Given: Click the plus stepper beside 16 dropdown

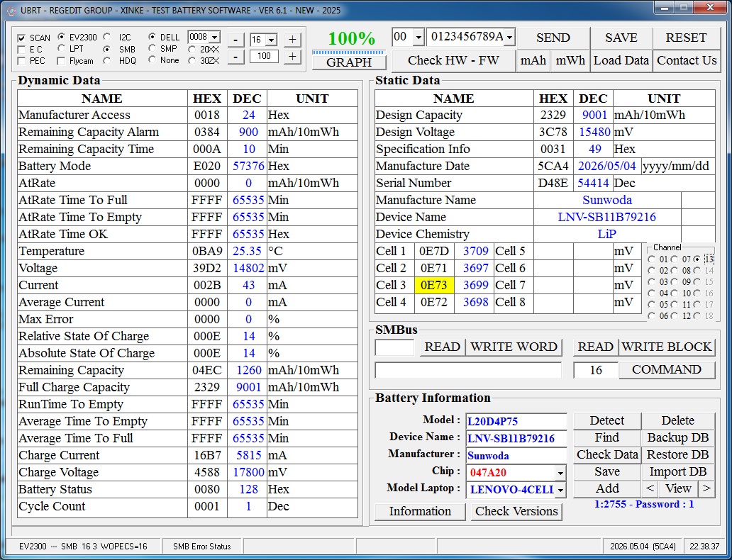Looking at the screenshot, I should (292, 40).
